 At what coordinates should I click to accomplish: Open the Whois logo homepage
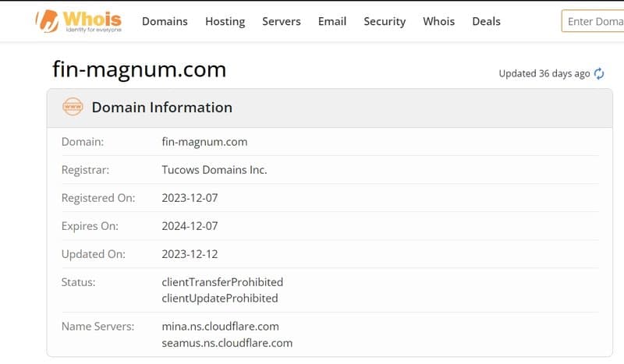pyautogui.click(x=79, y=21)
